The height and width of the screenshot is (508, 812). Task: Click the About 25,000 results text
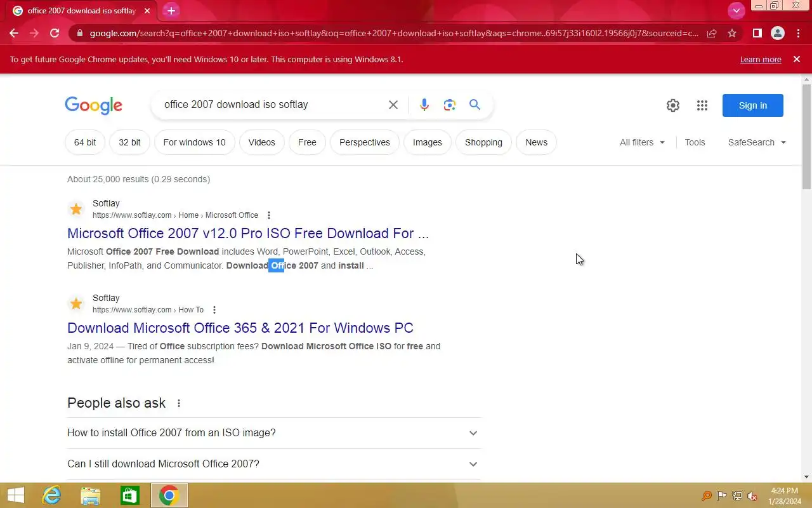pyautogui.click(x=138, y=179)
